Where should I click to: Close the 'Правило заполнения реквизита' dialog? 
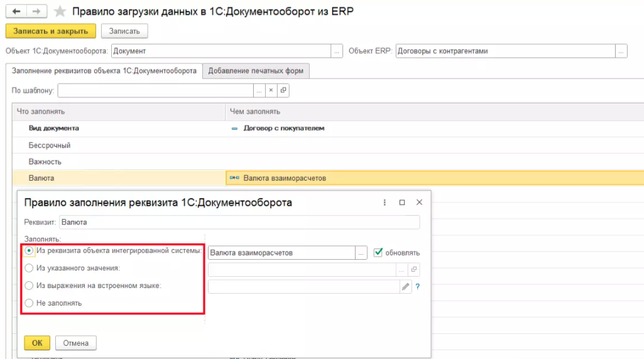point(419,202)
